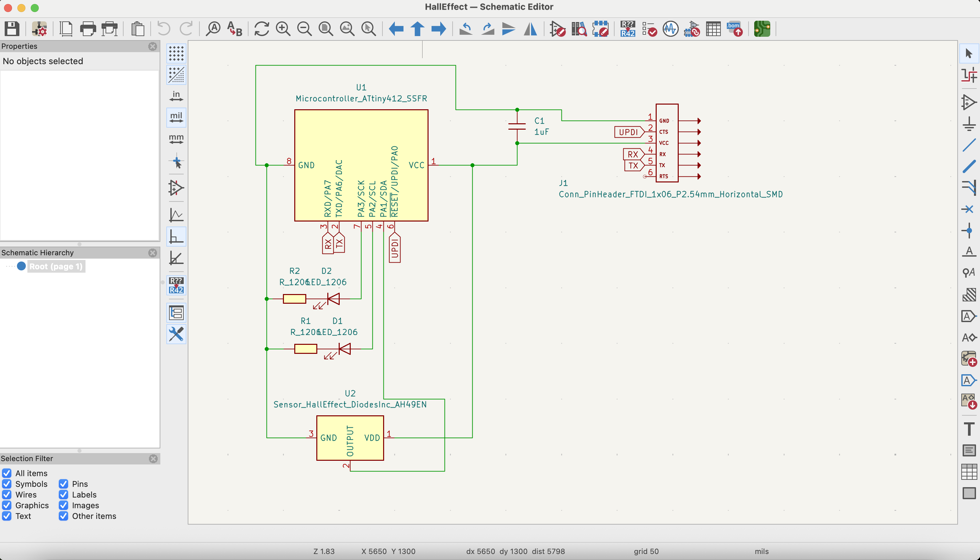Open the Generate BOM toolbar button
The image size is (980, 560).
point(734,29)
